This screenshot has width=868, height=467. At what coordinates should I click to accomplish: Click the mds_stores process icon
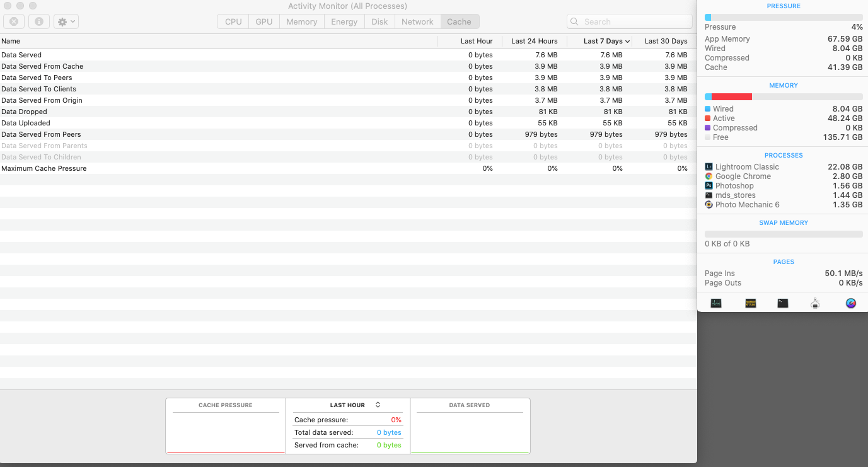coord(709,195)
